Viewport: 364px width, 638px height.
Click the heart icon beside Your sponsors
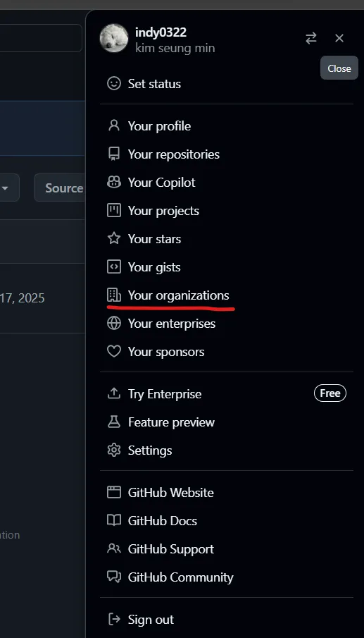click(x=114, y=352)
